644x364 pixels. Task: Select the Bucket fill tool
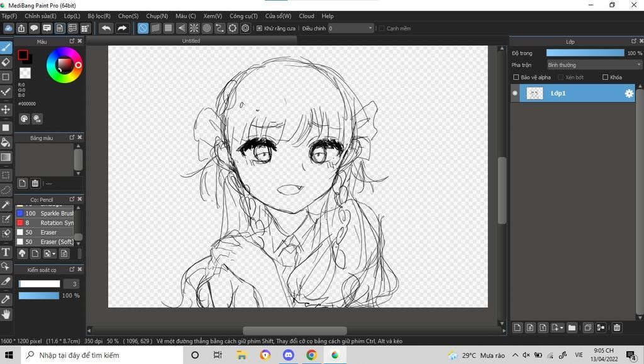coord(6,143)
